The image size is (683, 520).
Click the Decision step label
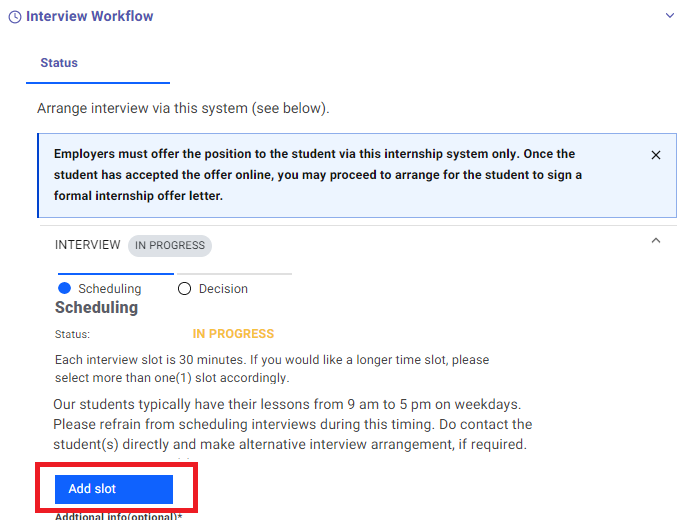tap(223, 289)
